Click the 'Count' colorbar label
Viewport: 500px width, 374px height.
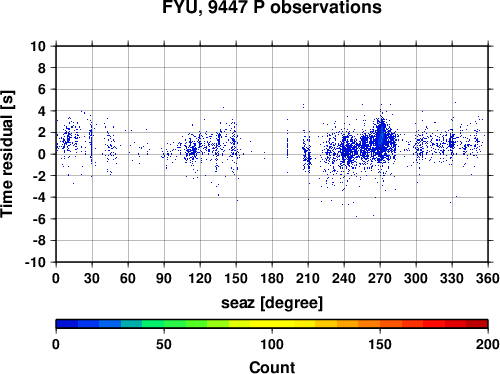pyautogui.click(x=272, y=367)
